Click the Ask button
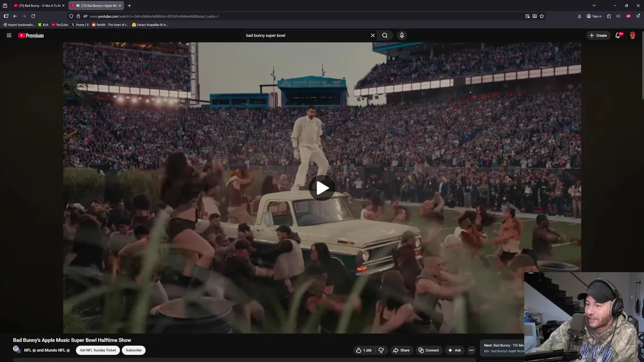 coord(454,350)
